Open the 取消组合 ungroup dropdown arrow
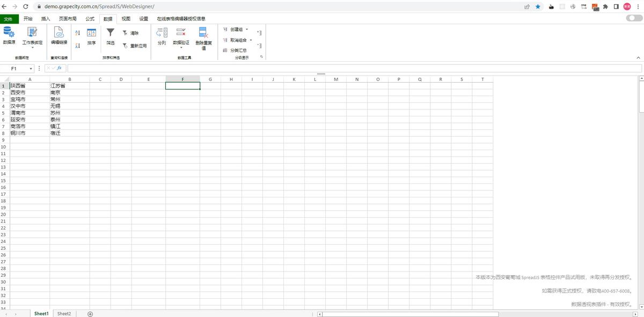 click(251, 40)
